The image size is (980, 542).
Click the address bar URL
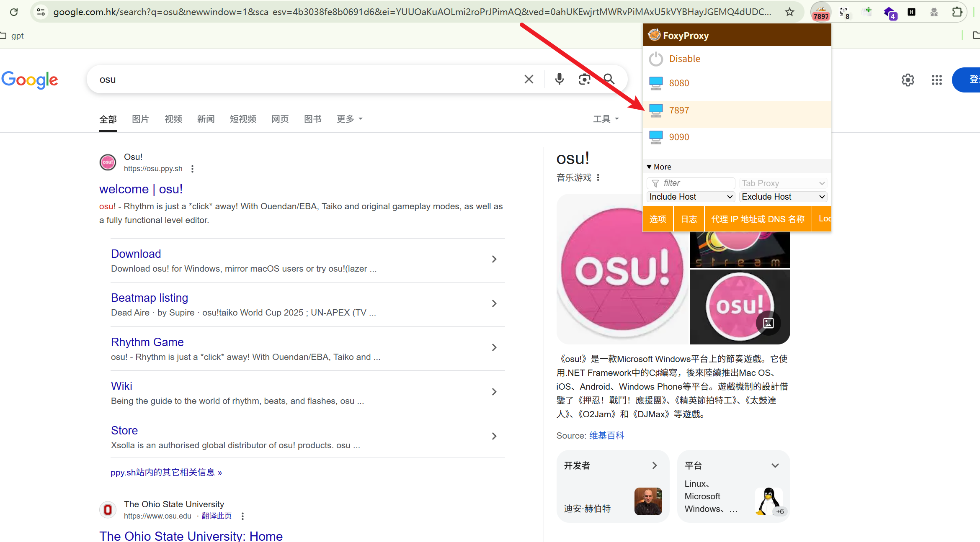click(412, 12)
